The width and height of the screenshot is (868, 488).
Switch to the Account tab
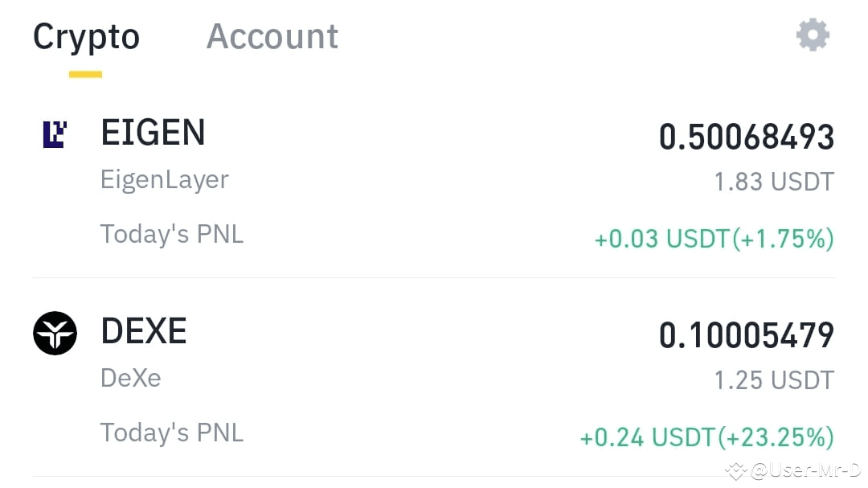coord(272,36)
